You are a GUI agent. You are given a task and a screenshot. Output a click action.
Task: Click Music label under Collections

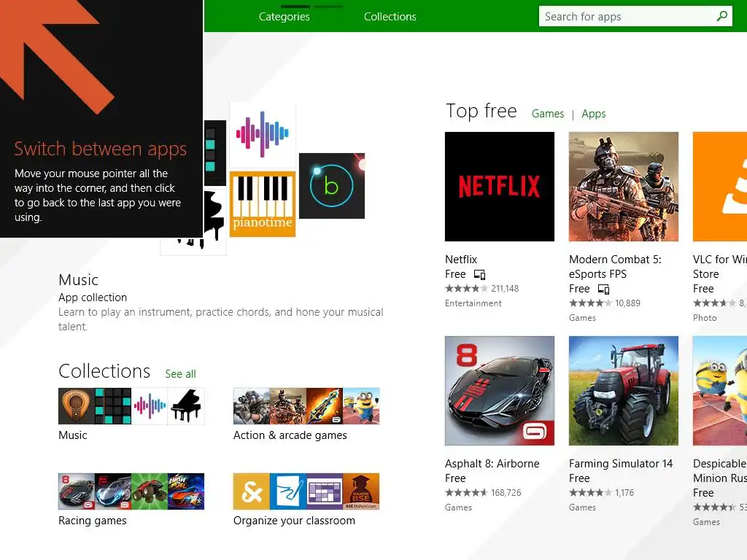point(73,435)
